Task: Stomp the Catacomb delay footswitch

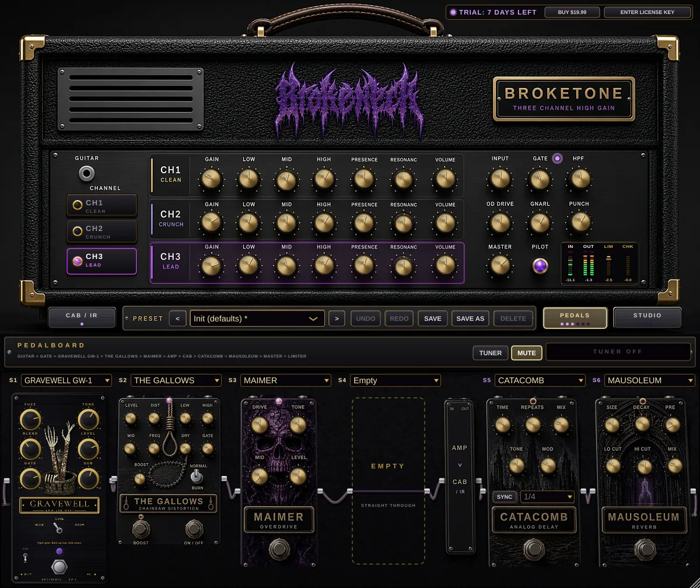Action: (533, 549)
